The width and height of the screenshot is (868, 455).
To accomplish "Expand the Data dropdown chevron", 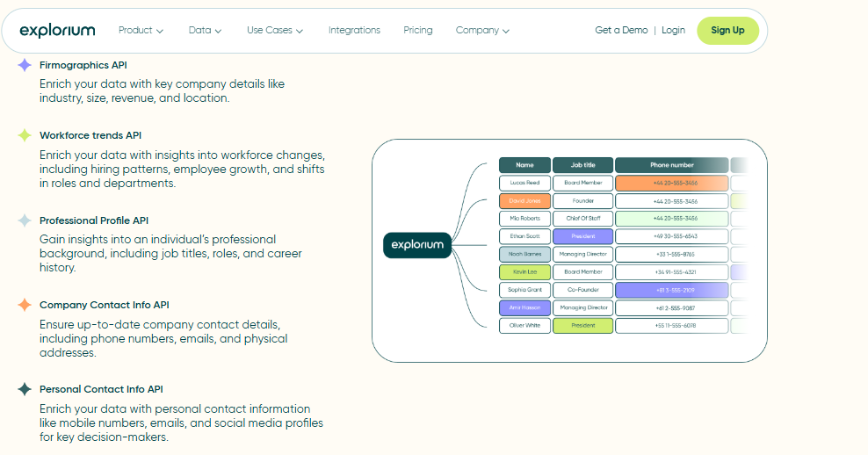I will pyautogui.click(x=218, y=31).
